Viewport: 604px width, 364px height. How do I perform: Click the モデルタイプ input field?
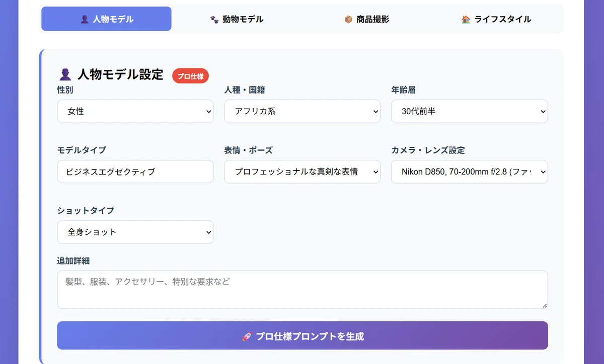[135, 171]
